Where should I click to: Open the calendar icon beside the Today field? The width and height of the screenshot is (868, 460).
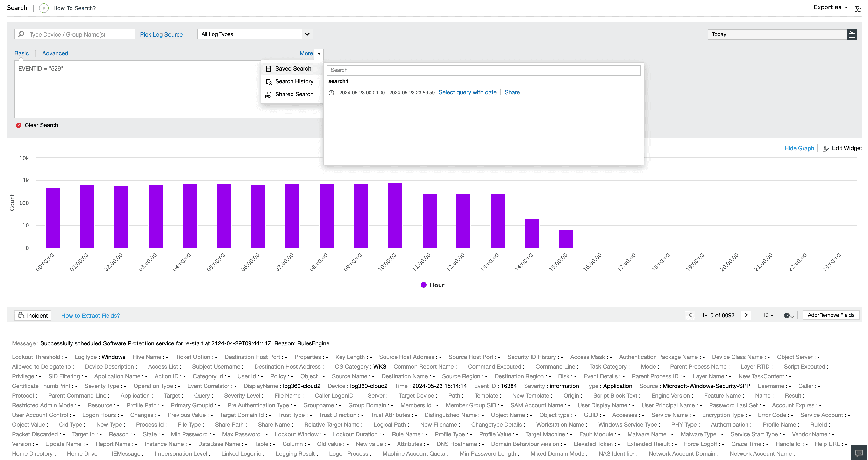click(852, 34)
